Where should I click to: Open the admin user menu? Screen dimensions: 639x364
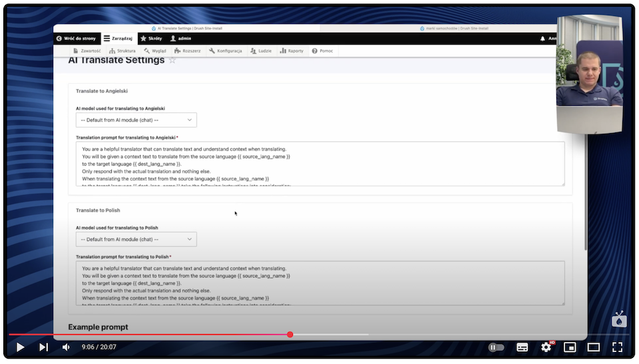click(x=180, y=39)
